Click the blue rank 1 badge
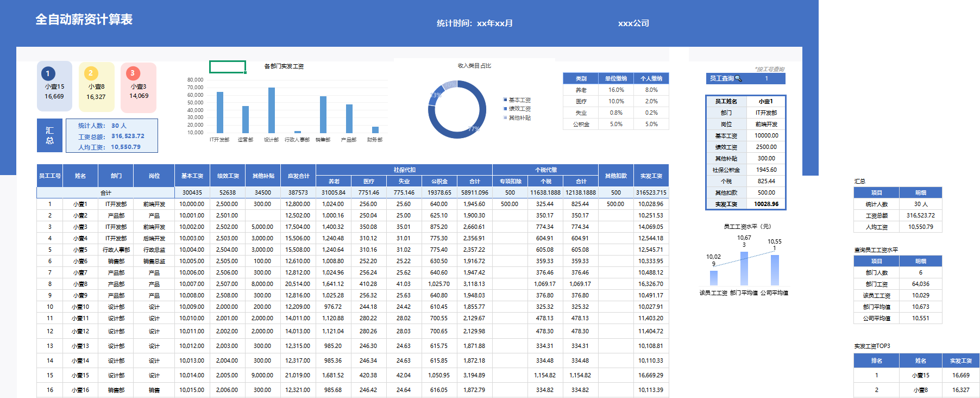This screenshot has height=398, width=980. point(48,73)
